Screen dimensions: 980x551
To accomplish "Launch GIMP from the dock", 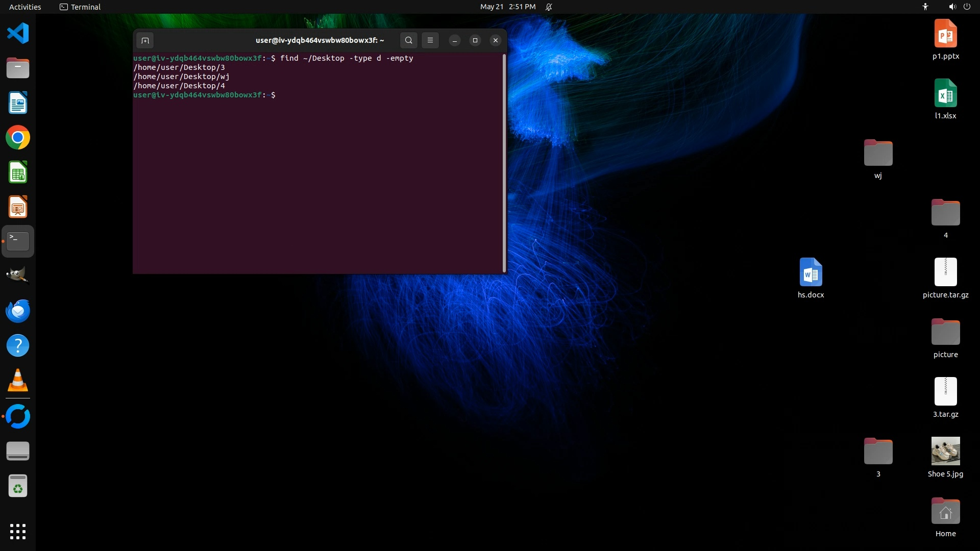I will coord(18,275).
